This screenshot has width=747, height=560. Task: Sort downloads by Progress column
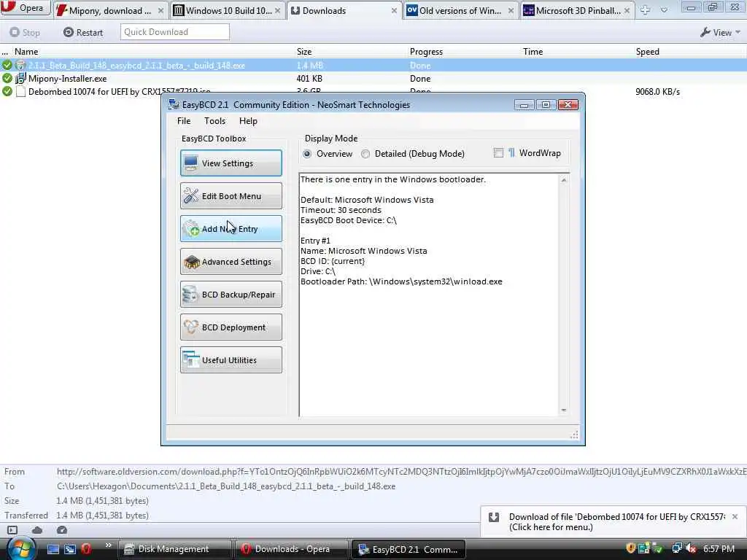[x=426, y=52]
